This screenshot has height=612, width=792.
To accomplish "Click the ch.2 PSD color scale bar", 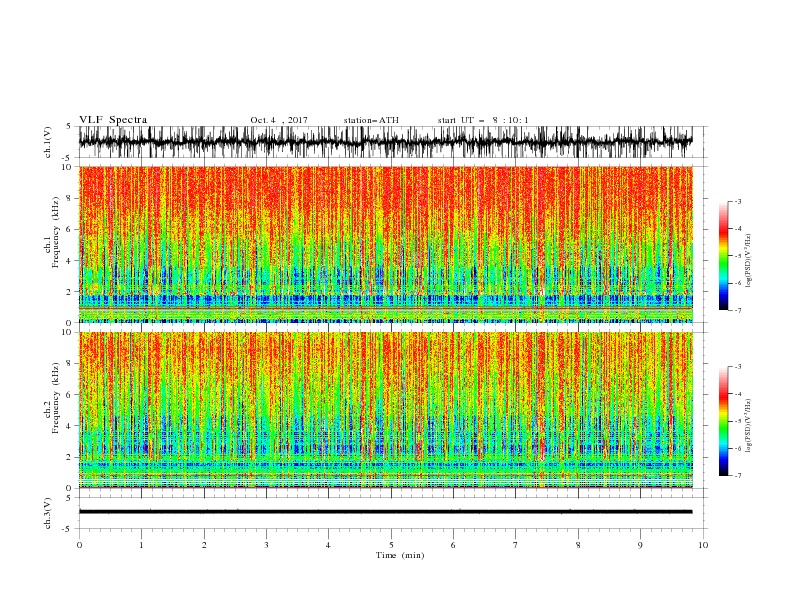I will pyautogui.click(x=724, y=421).
